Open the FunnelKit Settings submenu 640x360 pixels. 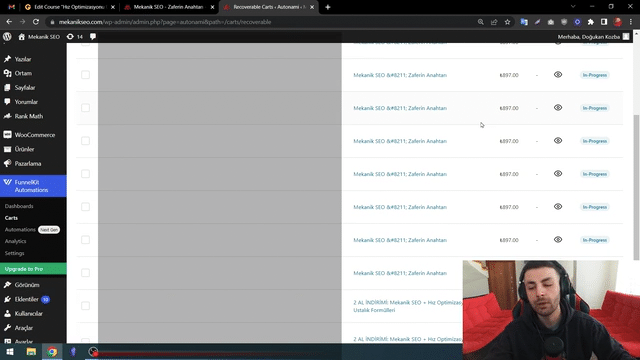click(15, 253)
